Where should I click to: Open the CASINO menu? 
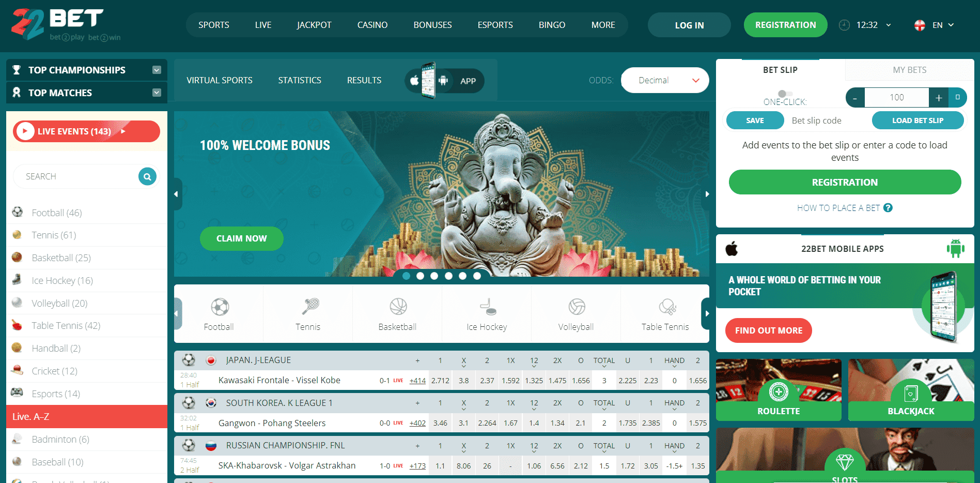[x=372, y=25]
